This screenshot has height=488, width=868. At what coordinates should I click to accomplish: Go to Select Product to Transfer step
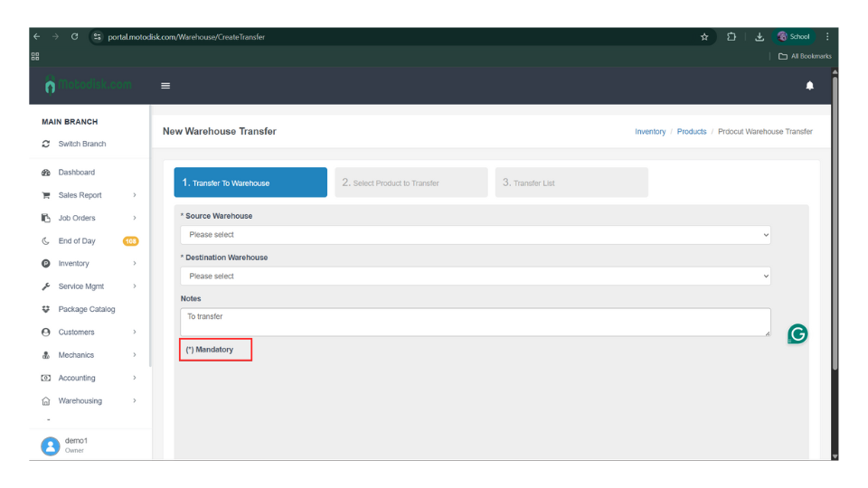(x=410, y=183)
